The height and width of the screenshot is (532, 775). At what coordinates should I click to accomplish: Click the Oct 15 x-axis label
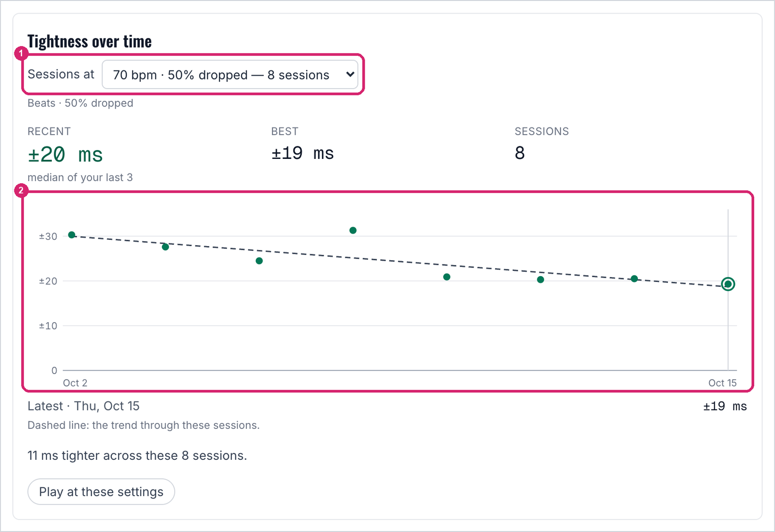(x=722, y=383)
